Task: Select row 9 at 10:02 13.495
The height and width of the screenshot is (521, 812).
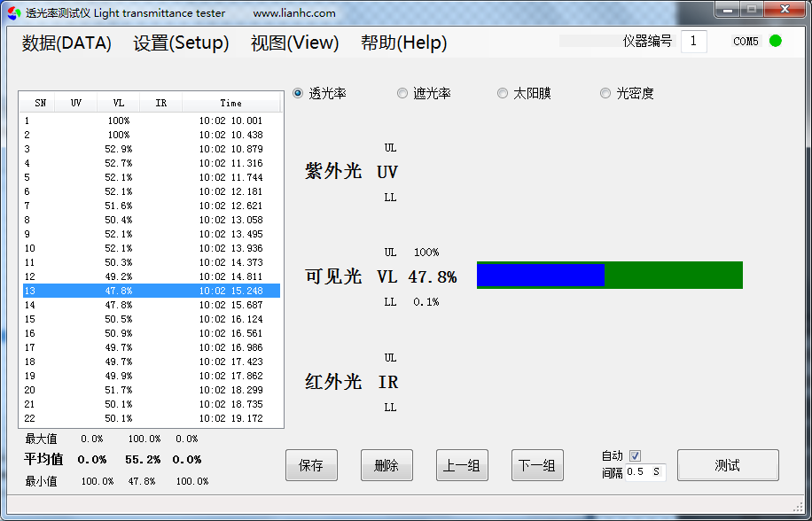Action: click(x=152, y=234)
